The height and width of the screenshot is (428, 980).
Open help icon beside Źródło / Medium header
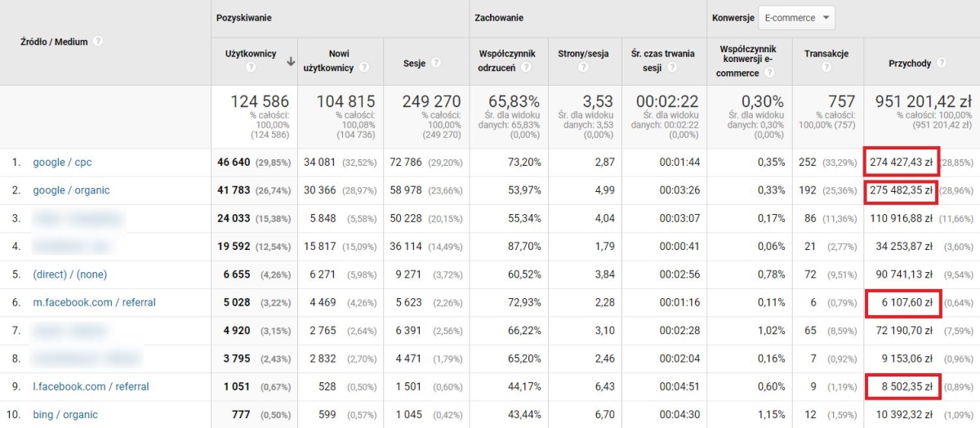click(98, 41)
